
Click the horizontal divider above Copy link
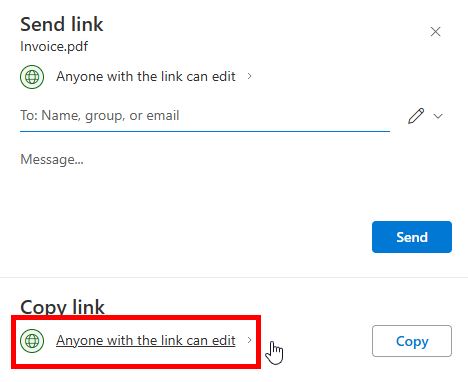234,277
